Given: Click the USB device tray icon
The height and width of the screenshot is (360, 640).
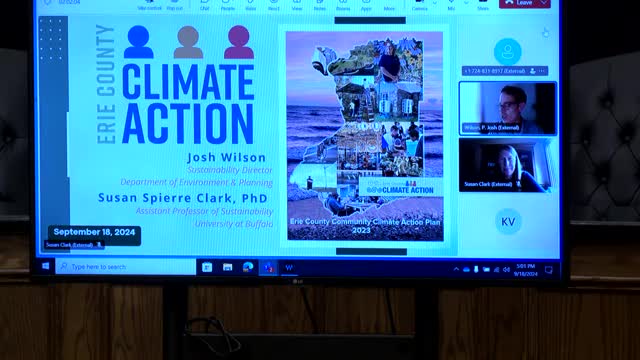Looking at the screenshot, I should click(x=476, y=269).
